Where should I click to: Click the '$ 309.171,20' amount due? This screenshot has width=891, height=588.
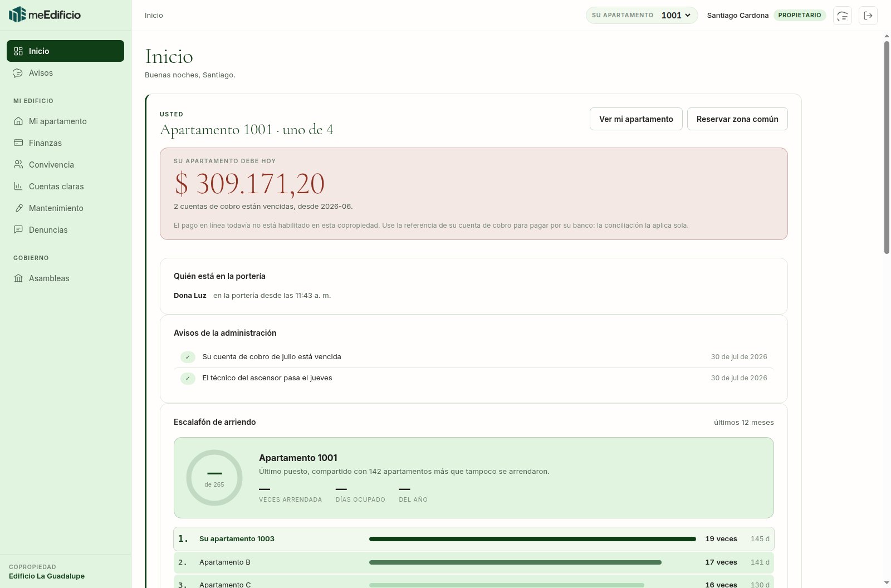pos(249,184)
